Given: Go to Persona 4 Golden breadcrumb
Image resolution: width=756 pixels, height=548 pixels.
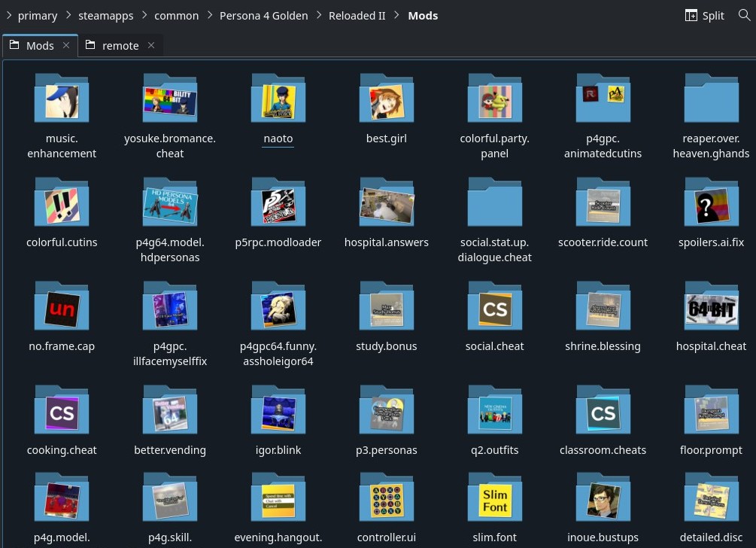Looking at the screenshot, I should pos(264,16).
